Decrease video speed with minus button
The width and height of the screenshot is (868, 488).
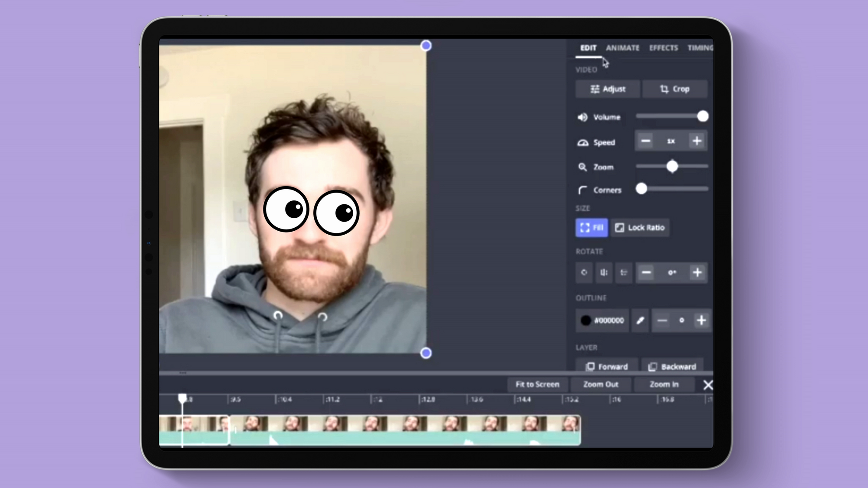point(646,141)
